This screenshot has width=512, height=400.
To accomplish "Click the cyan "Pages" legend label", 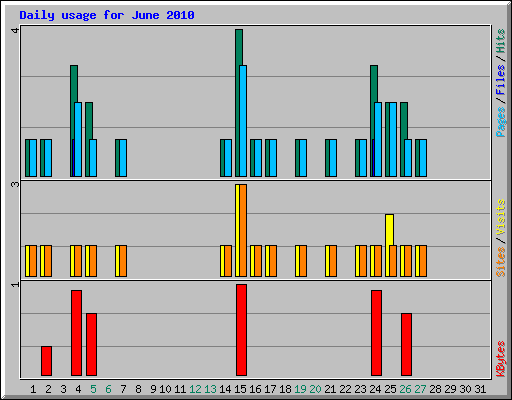I will click(500, 122).
